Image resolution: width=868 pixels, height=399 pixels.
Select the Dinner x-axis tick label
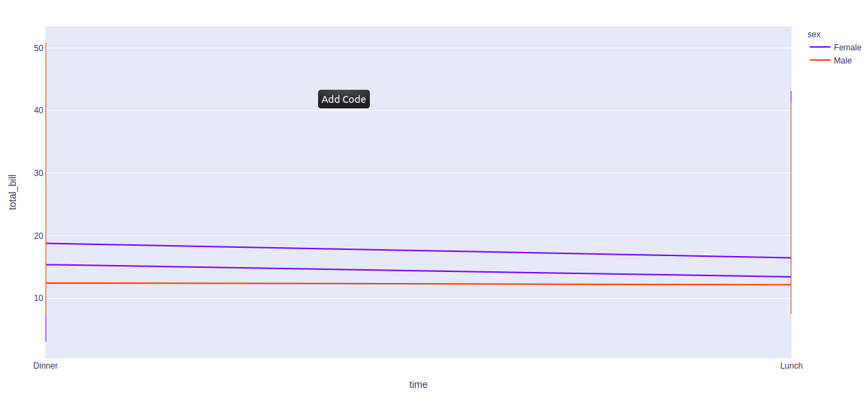click(x=46, y=366)
